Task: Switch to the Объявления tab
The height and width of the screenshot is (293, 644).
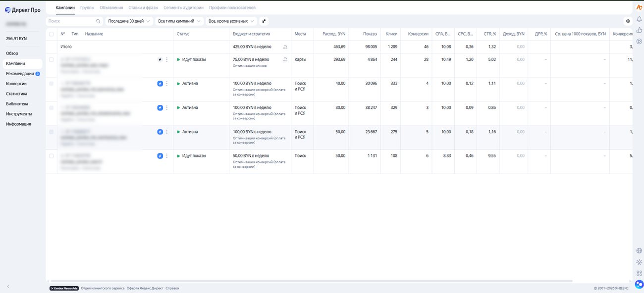Action: point(111,7)
